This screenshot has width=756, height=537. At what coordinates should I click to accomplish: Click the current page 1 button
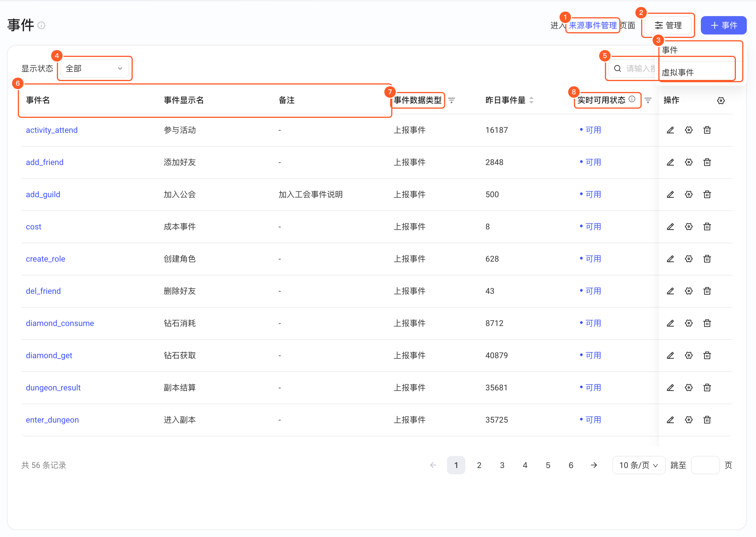tap(456, 465)
